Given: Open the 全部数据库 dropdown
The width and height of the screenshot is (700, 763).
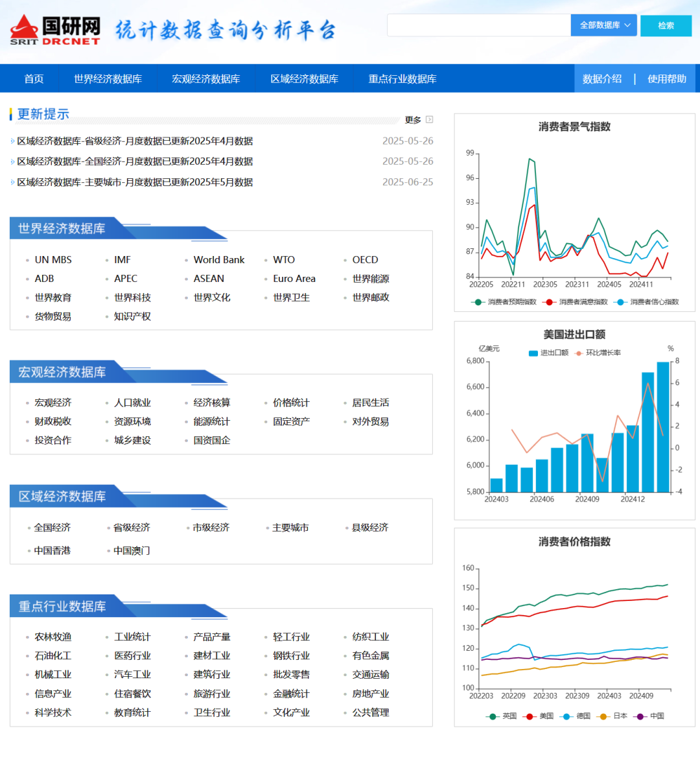Looking at the screenshot, I should pos(604,25).
